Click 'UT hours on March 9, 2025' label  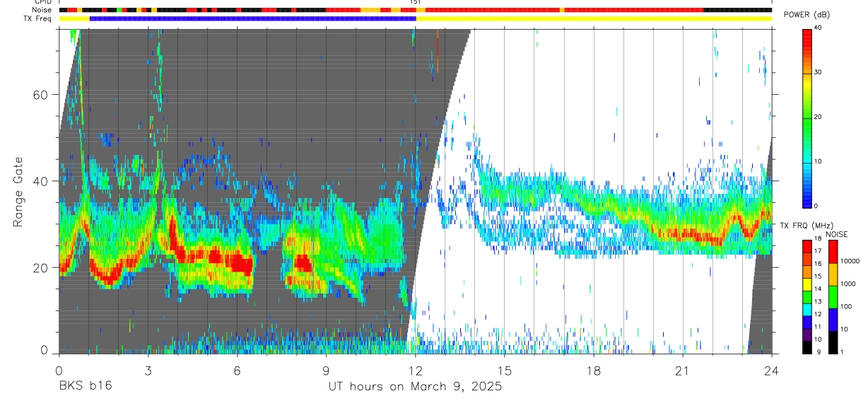415,387
